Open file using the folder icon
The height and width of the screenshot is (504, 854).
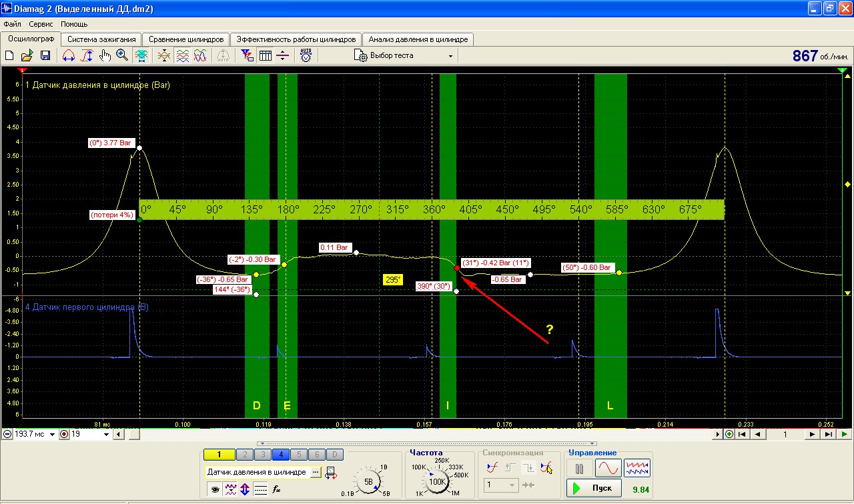pos(27,56)
